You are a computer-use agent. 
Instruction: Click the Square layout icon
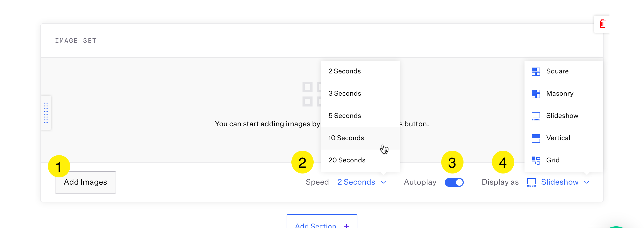pyautogui.click(x=536, y=71)
